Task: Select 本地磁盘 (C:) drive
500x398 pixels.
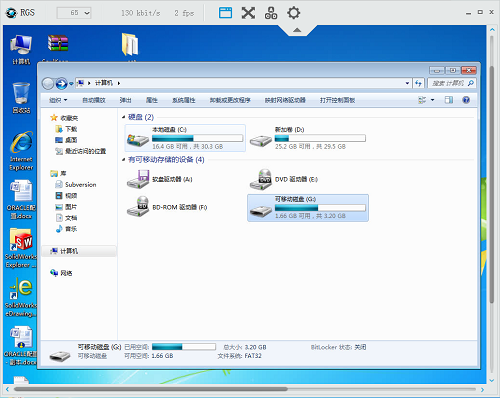Action: tap(185, 138)
